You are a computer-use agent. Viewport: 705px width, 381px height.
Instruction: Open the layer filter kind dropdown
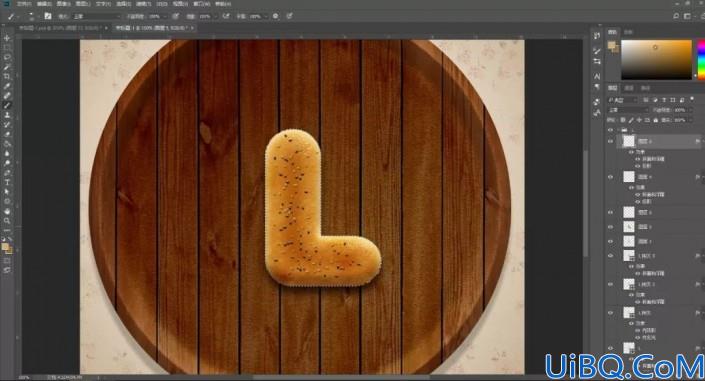[623, 99]
